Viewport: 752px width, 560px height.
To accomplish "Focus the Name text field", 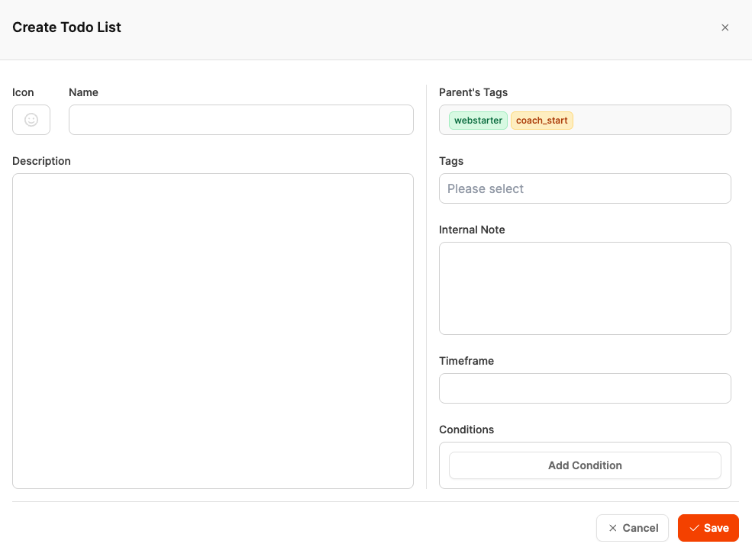I will tap(240, 120).
